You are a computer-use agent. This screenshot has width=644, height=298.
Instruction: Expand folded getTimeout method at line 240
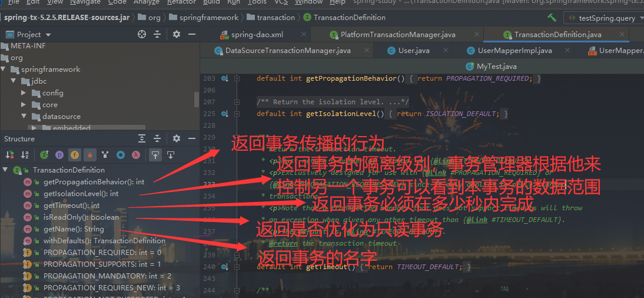(x=237, y=267)
